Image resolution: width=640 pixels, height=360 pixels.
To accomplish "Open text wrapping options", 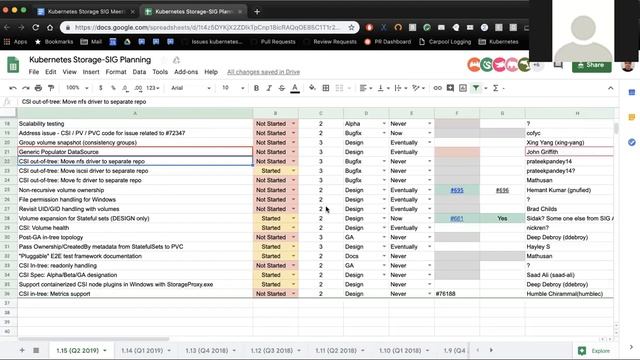I will [x=400, y=88].
